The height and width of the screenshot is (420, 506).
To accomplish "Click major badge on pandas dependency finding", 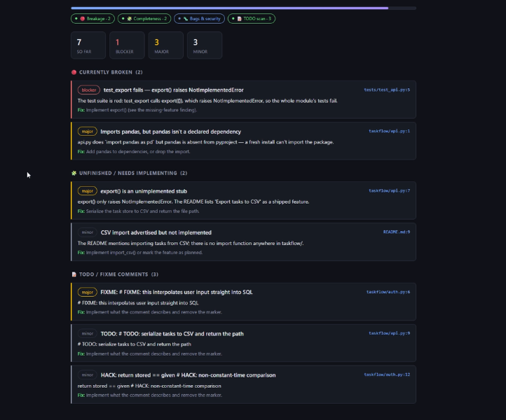I will 87,132.
